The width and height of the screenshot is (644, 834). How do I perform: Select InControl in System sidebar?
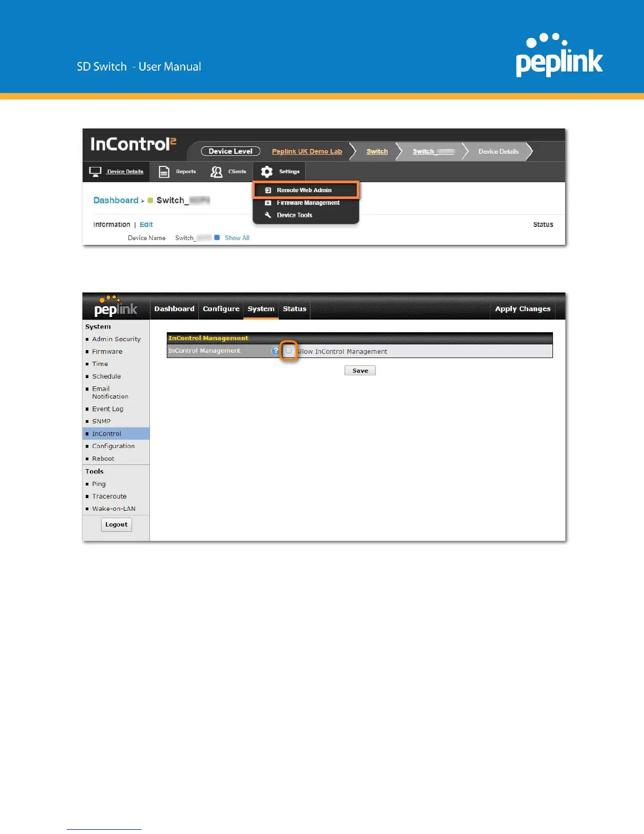(x=116, y=434)
